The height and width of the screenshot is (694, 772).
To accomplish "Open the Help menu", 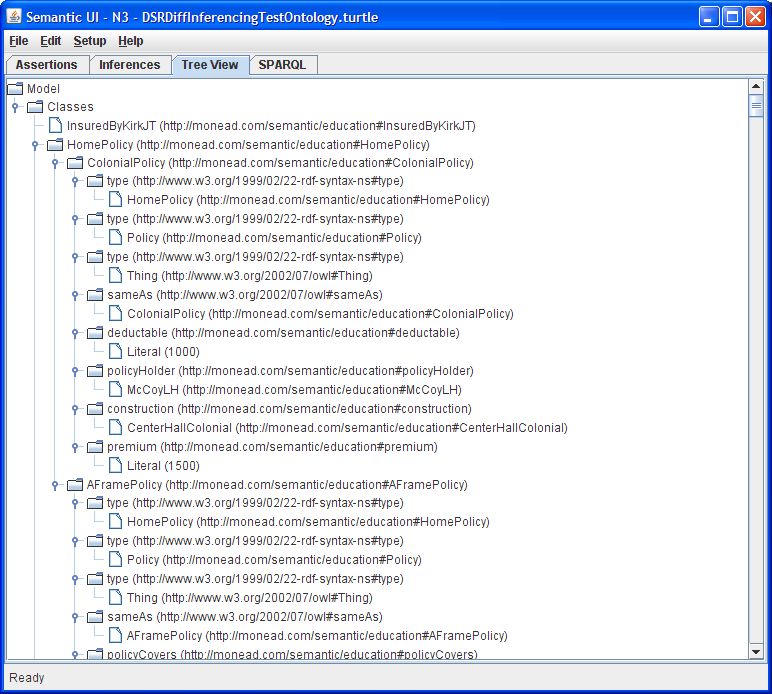I will [130, 41].
